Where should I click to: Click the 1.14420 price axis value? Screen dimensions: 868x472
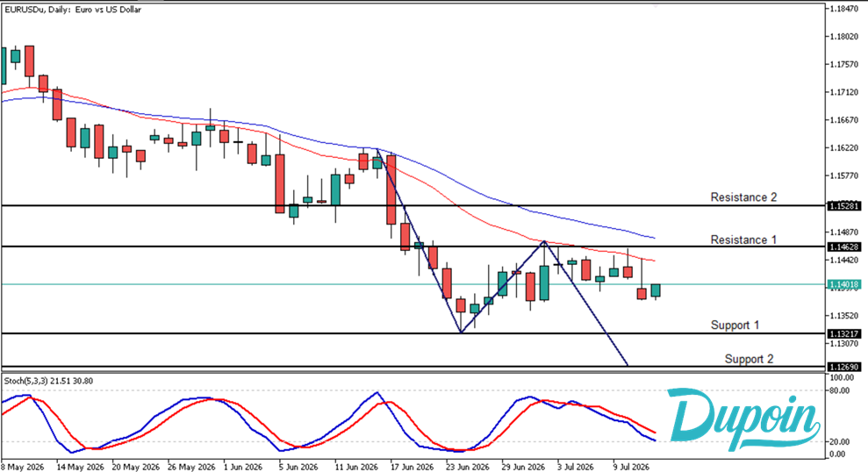(x=843, y=260)
